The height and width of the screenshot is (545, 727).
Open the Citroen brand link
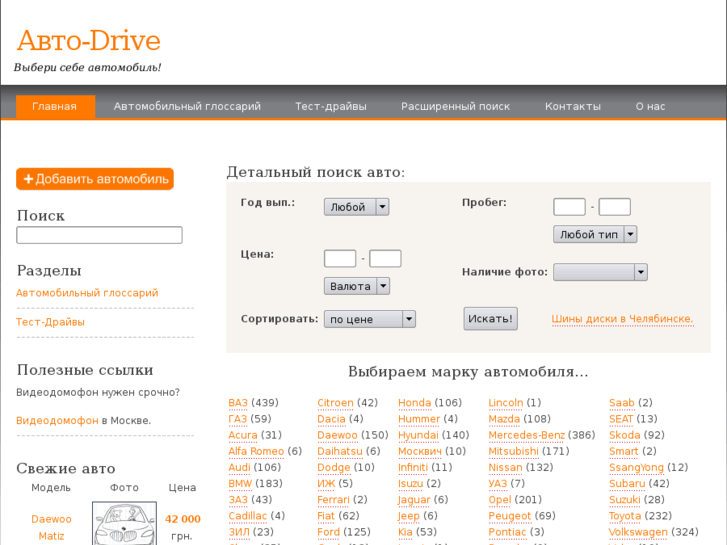(x=335, y=403)
